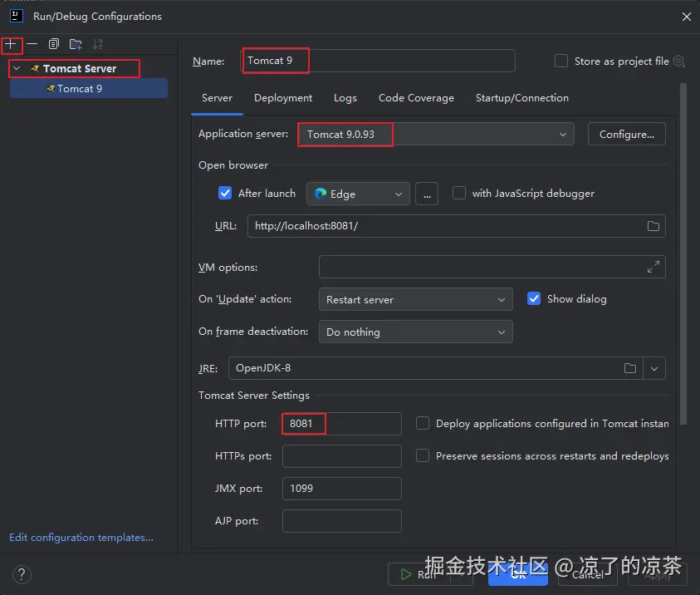
Task: Toggle Store as project file checkbox
Action: click(x=561, y=61)
